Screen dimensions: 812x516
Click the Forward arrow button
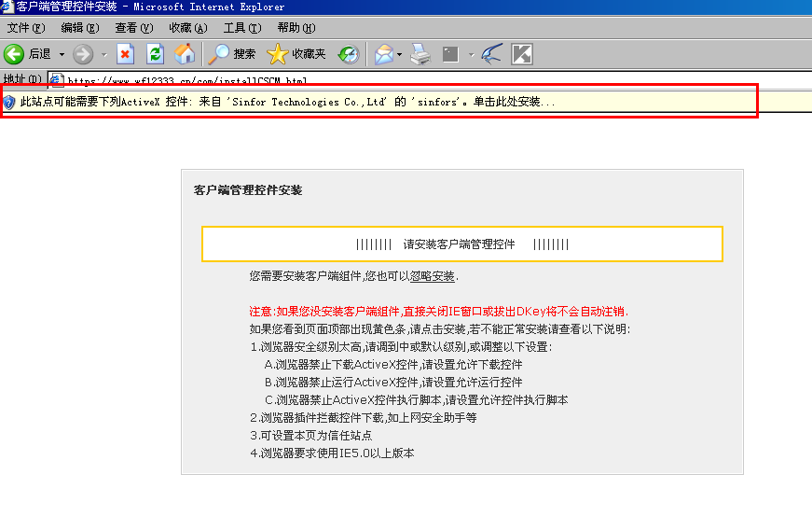tap(83, 54)
